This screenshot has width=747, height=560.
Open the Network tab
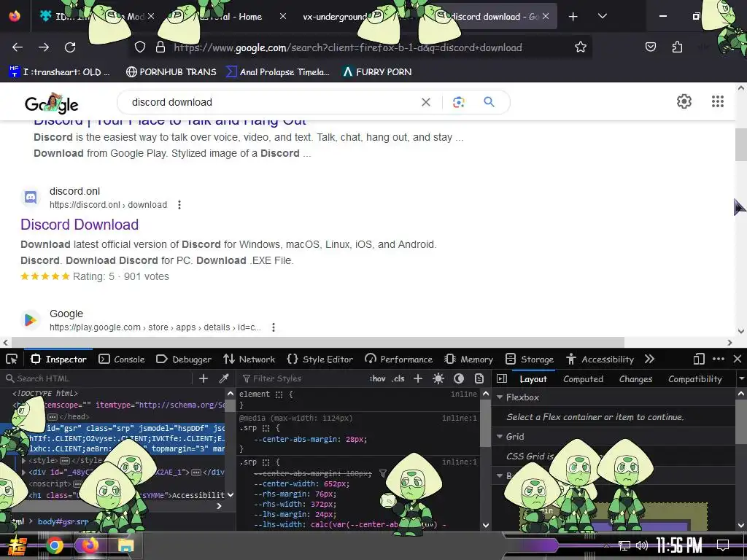[x=249, y=359]
